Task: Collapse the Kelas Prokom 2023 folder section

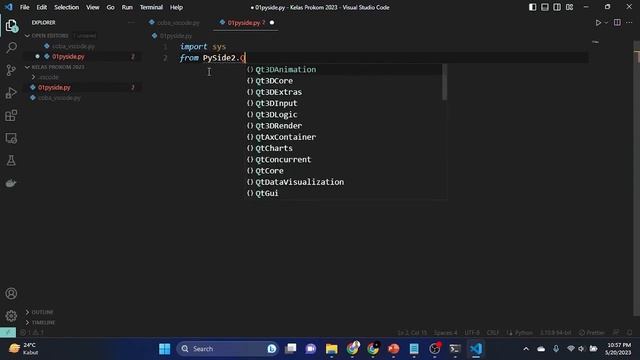Action: (27, 67)
